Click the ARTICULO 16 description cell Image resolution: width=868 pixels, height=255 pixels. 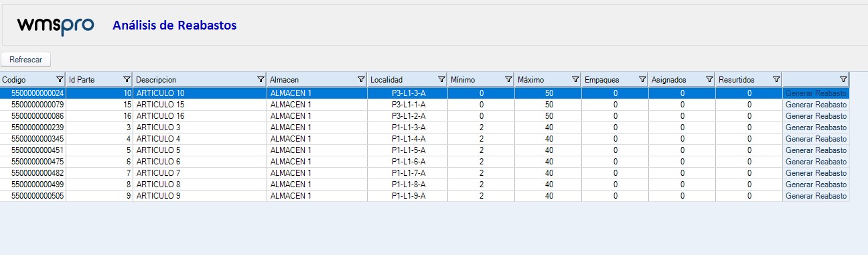click(x=200, y=116)
